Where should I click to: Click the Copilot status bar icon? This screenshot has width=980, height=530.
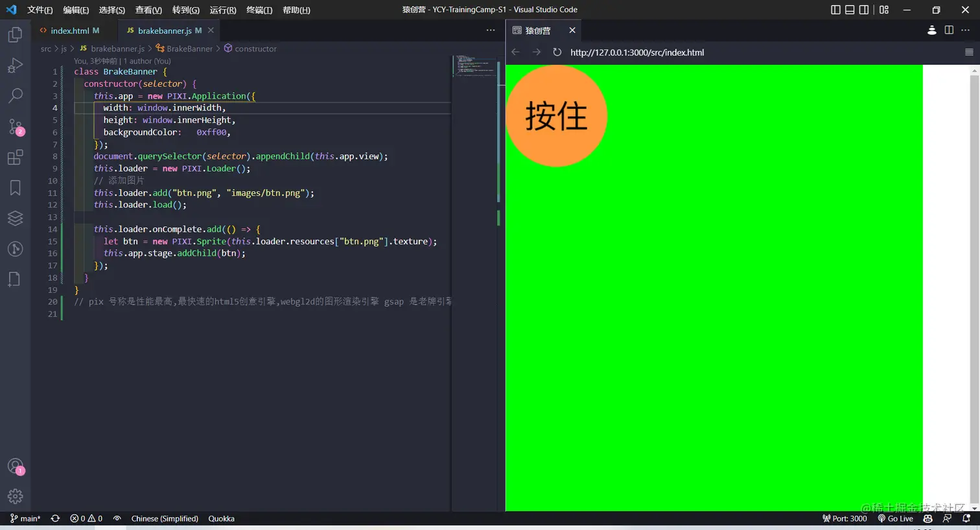coord(927,518)
